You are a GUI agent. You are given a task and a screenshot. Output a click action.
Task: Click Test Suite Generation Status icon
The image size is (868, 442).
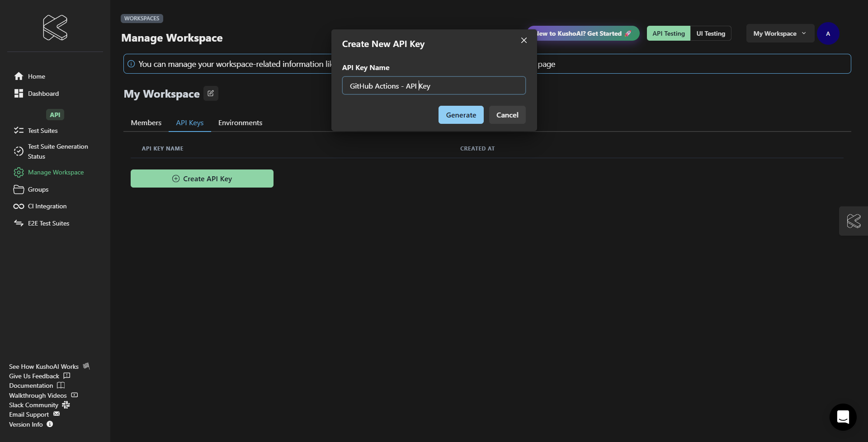click(19, 151)
